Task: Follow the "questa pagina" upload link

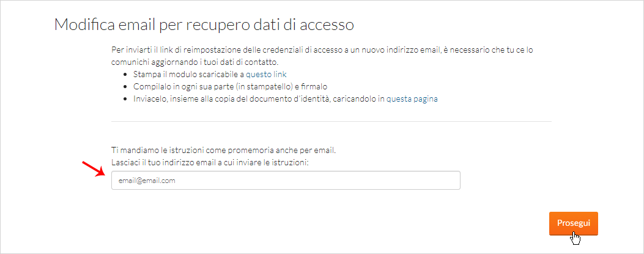Action: (412, 99)
